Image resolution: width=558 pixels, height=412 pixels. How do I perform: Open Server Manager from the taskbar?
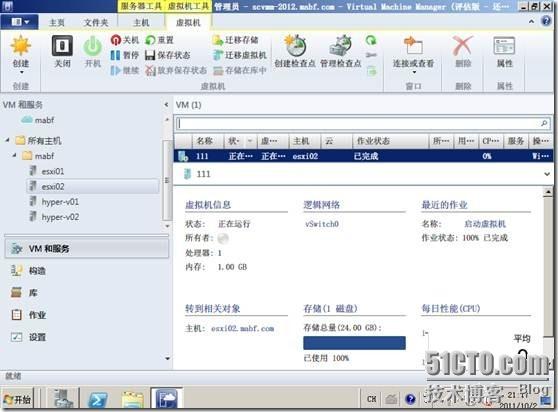(63, 398)
